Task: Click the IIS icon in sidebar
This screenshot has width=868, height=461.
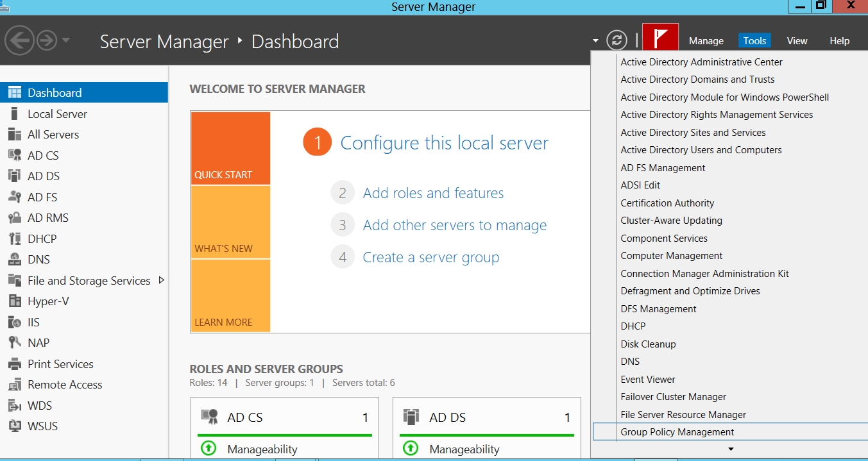Action: (15, 323)
